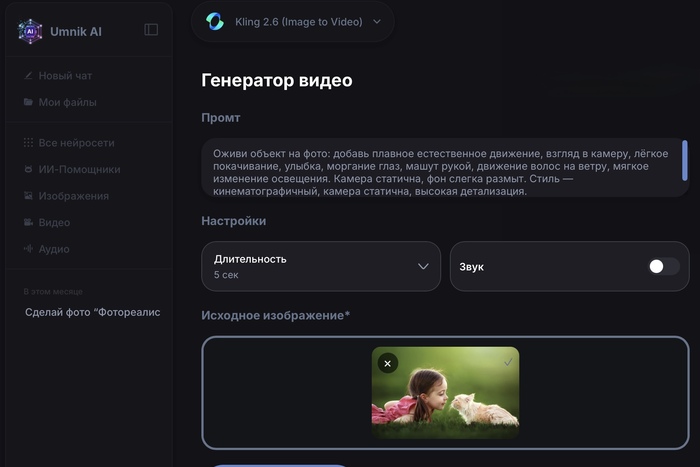Remove the uploaded image with X button
Viewport: 700px width, 467px height.
[388, 364]
